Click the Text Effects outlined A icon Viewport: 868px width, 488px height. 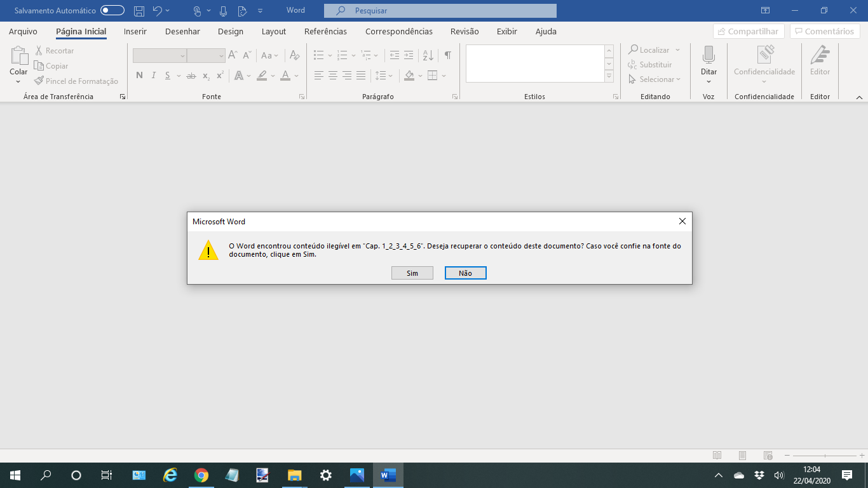click(239, 76)
